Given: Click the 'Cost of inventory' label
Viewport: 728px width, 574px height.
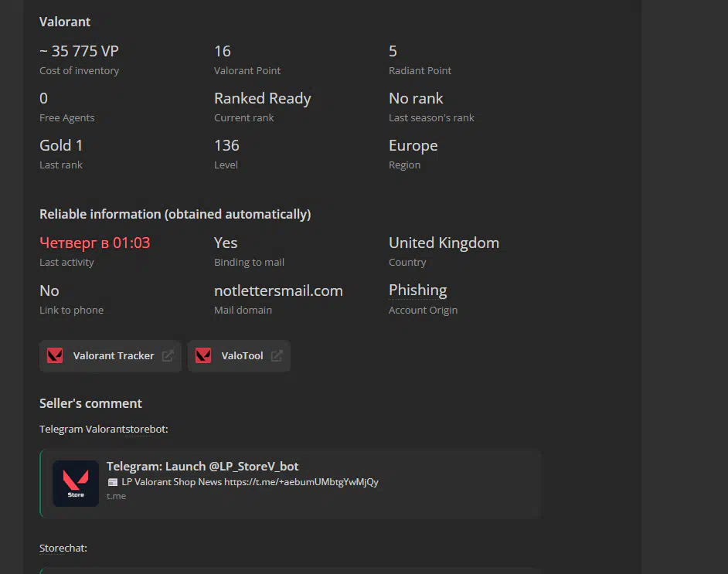Looking at the screenshot, I should point(80,70).
